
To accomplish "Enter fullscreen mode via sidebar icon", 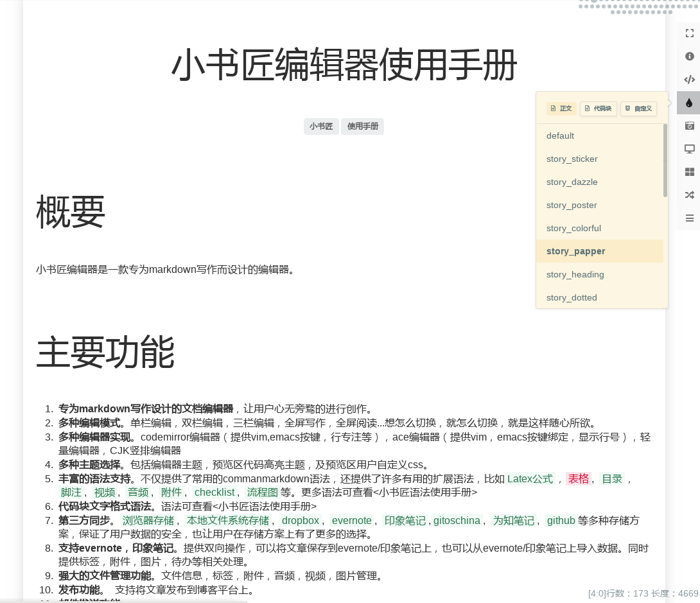I will tap(689, 33).
